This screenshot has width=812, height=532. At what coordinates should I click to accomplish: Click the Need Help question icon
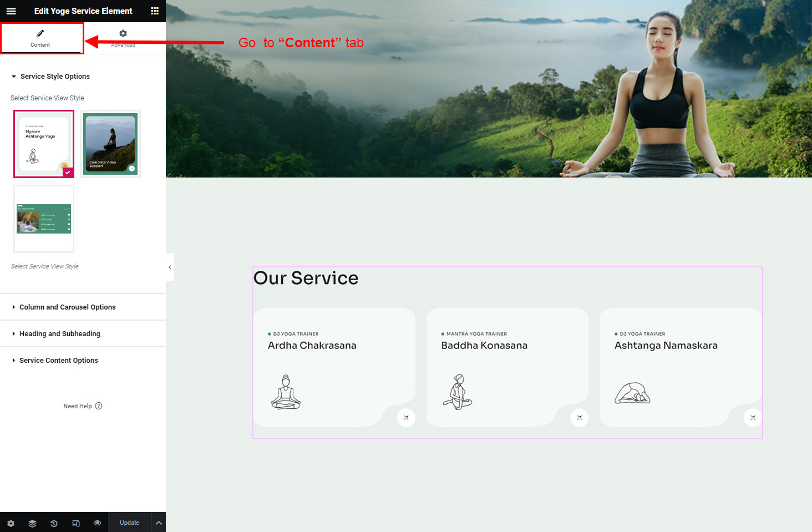click(99, 406)
